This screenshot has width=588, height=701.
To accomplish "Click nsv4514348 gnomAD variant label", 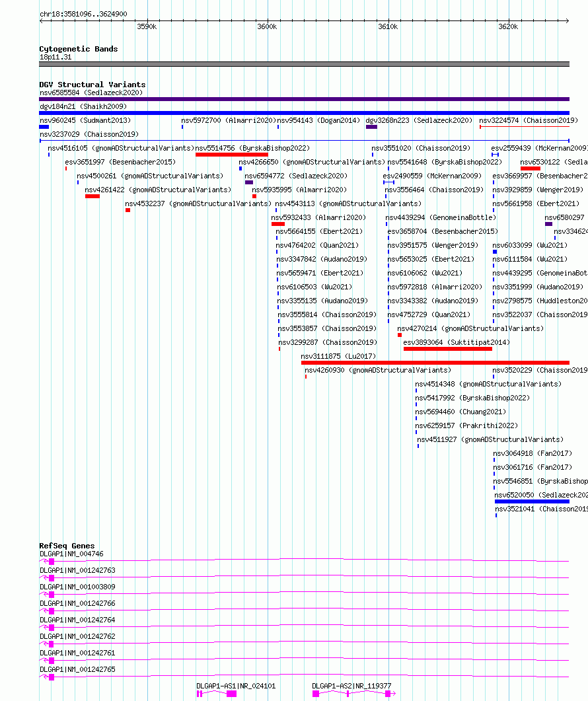I will (x=488, y=384).
